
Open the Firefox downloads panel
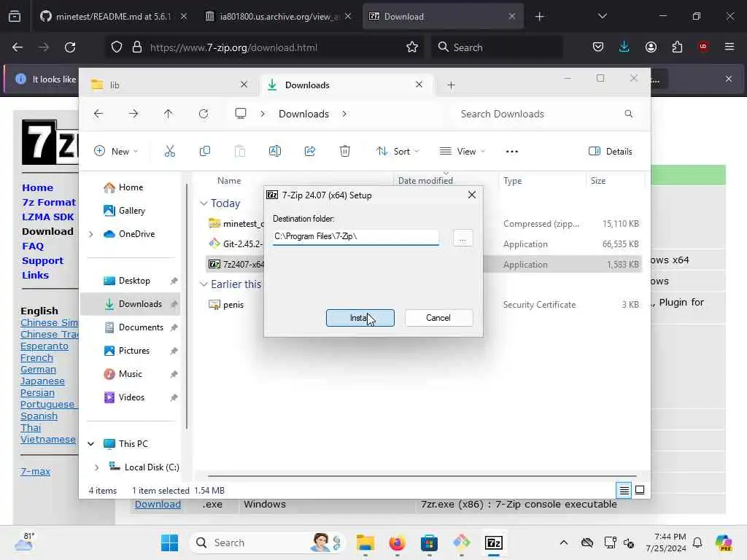624,47
